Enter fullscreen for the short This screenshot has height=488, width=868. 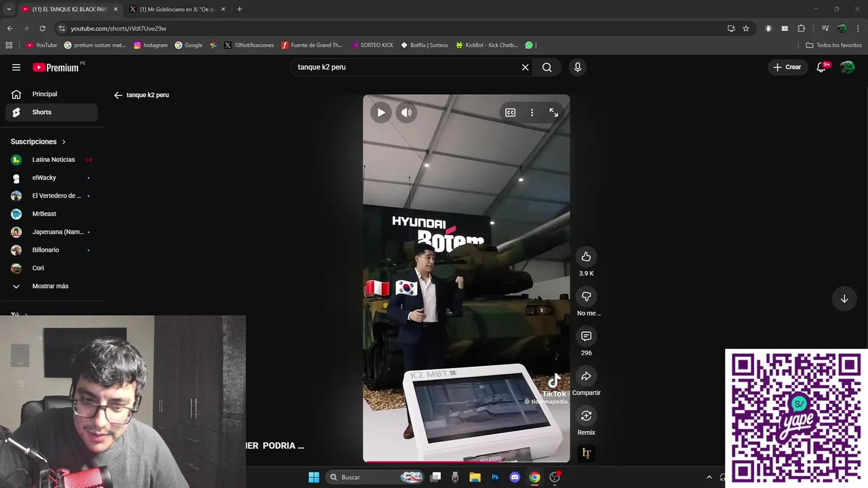553,113
